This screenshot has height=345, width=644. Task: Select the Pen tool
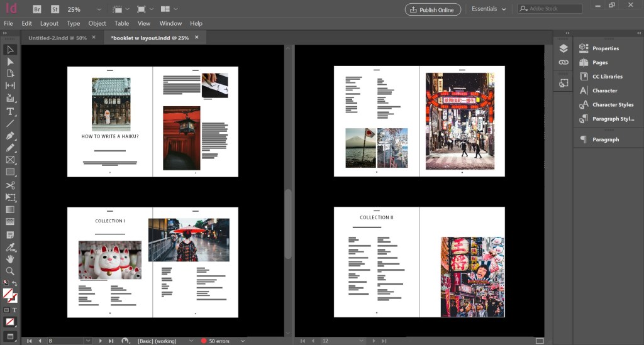tap(10, 135)
